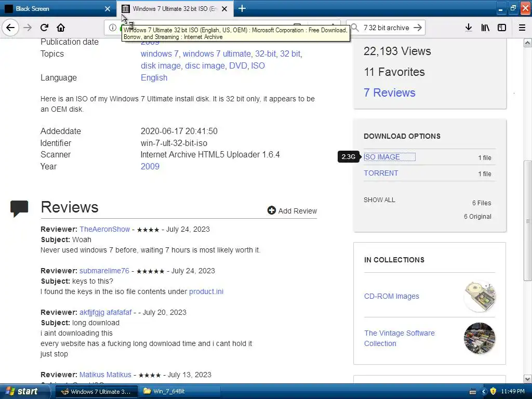Open the ISO topic link
Viewport: 532px width, 399px height.
point(258,65)
